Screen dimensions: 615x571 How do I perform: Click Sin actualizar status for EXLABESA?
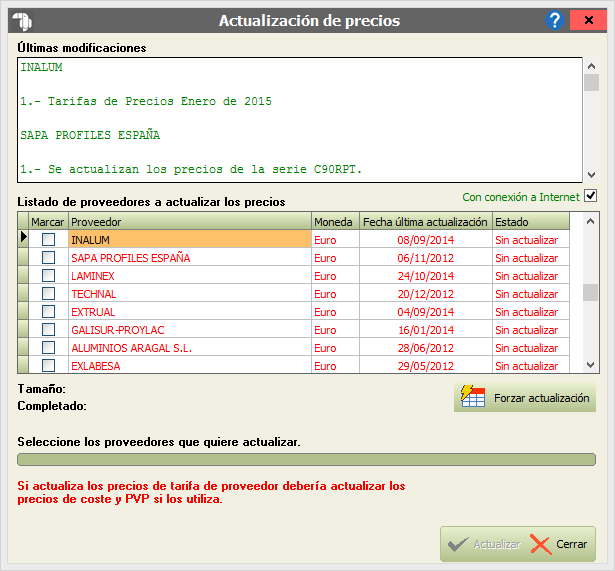pos(531,365)
